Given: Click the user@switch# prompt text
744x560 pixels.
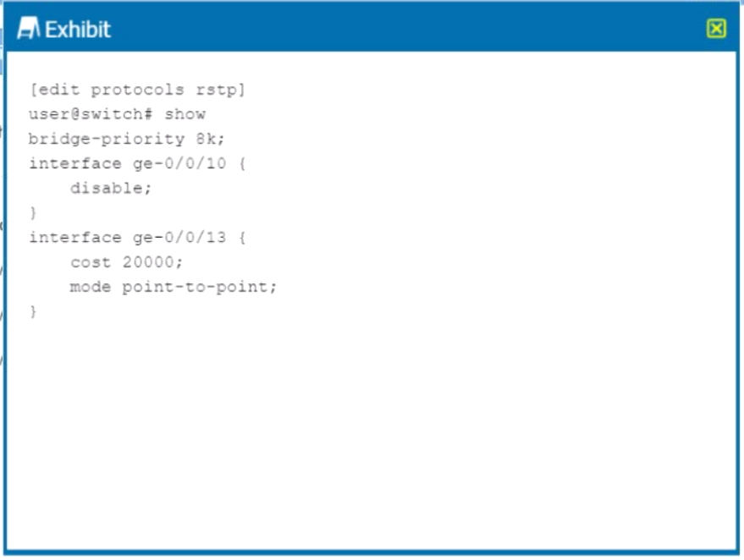Looking at the screenshot, I should (91, 114).
